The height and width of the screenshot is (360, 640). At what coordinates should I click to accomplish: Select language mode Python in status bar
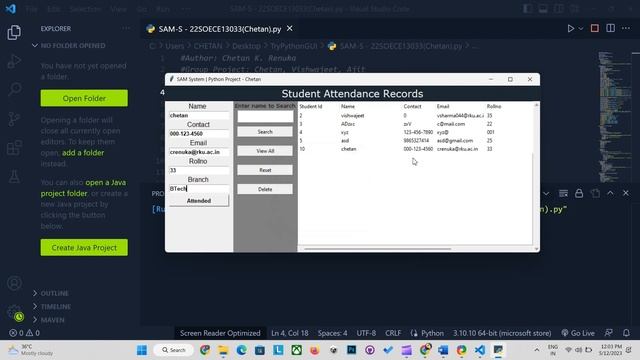432,333
